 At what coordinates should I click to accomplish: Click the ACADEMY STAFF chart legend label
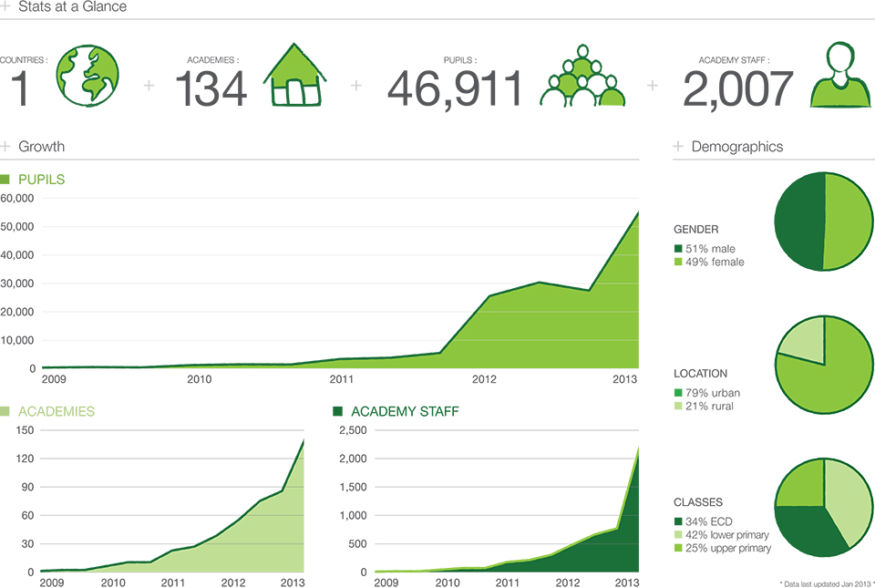coord(405,412)
